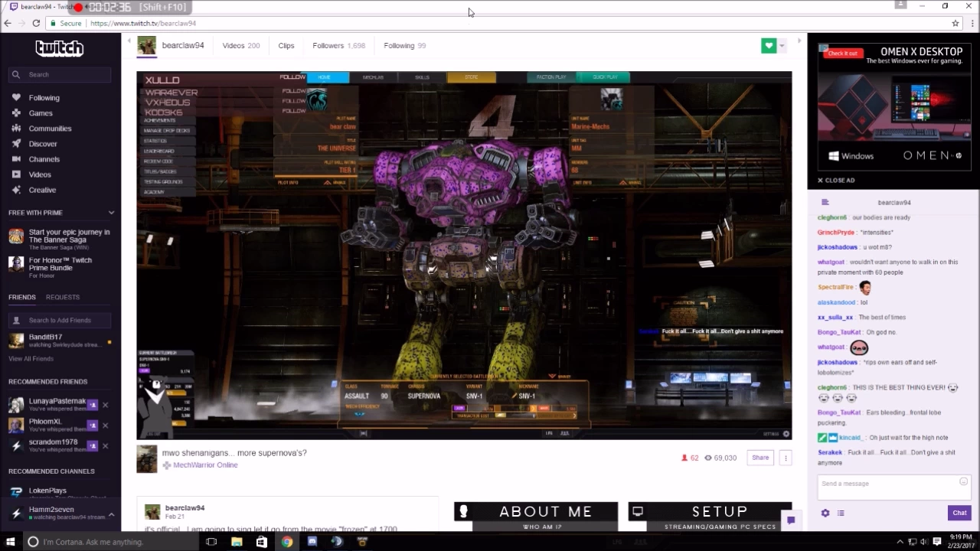This screenshot has width=980, height=551.
Task: Open the Setup panel
Action: click(x=710, y=517)
